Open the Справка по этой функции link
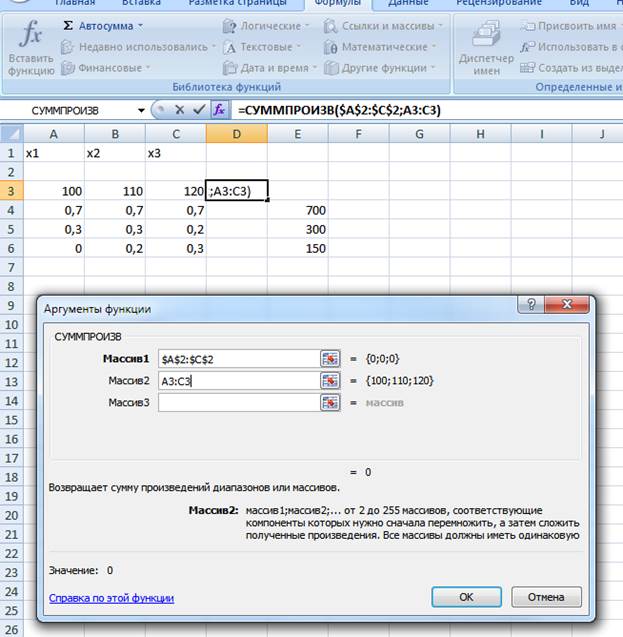Screen dimensions: 623x637 111,598
